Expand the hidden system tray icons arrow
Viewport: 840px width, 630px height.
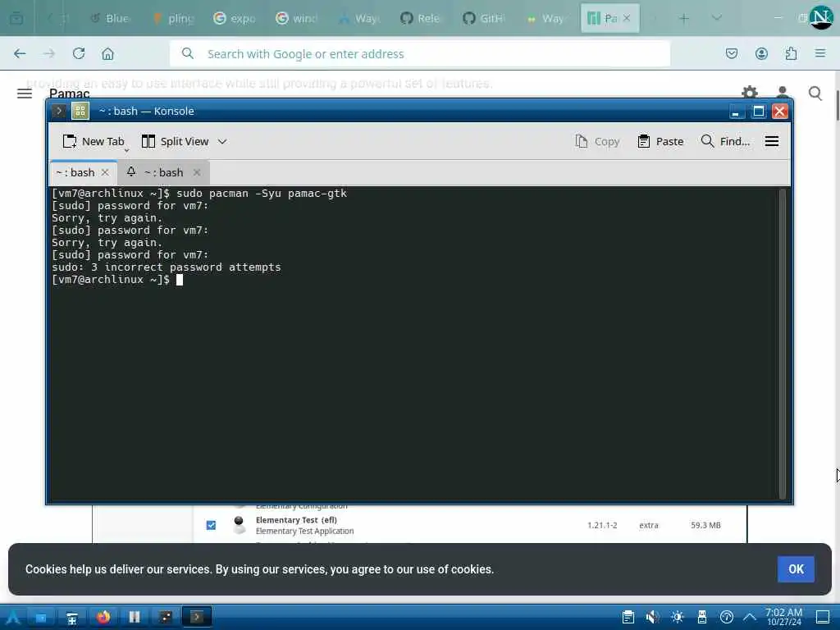(750, 617)
